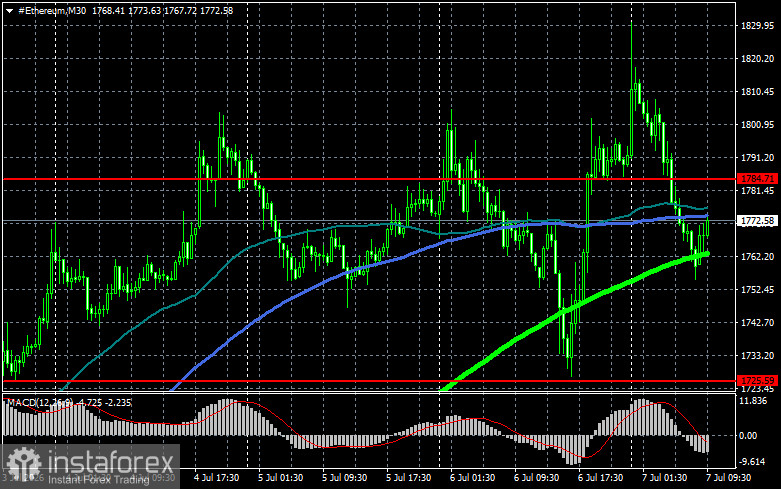
Task: Click the 4 Jul 17:30 time label
Action: [216, 478]
